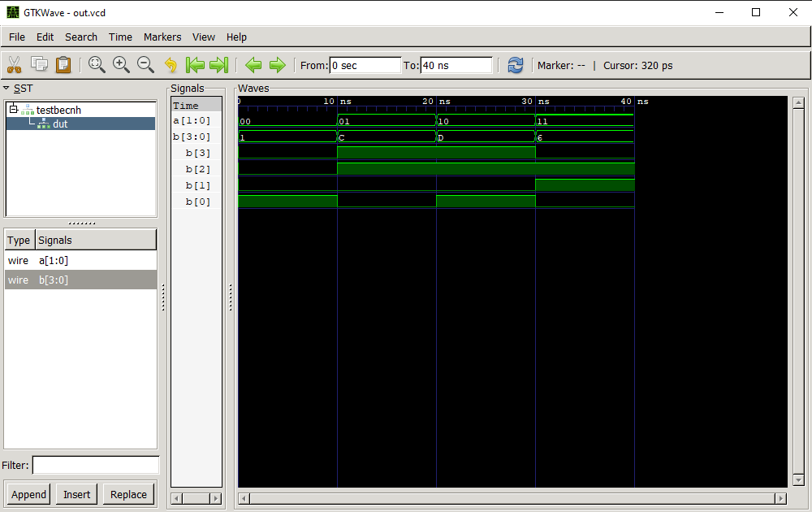
Task: Click the Signals column header
Action: tap(96, 240)
